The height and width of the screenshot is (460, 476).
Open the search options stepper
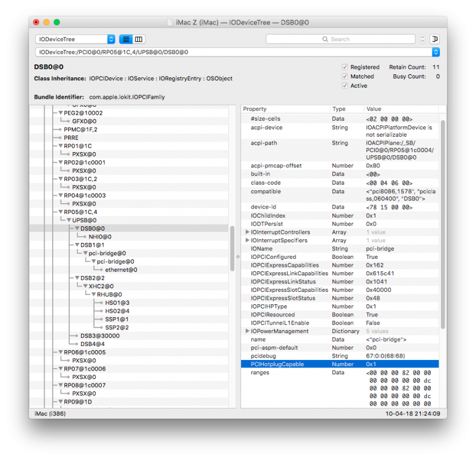click(422, 39)
